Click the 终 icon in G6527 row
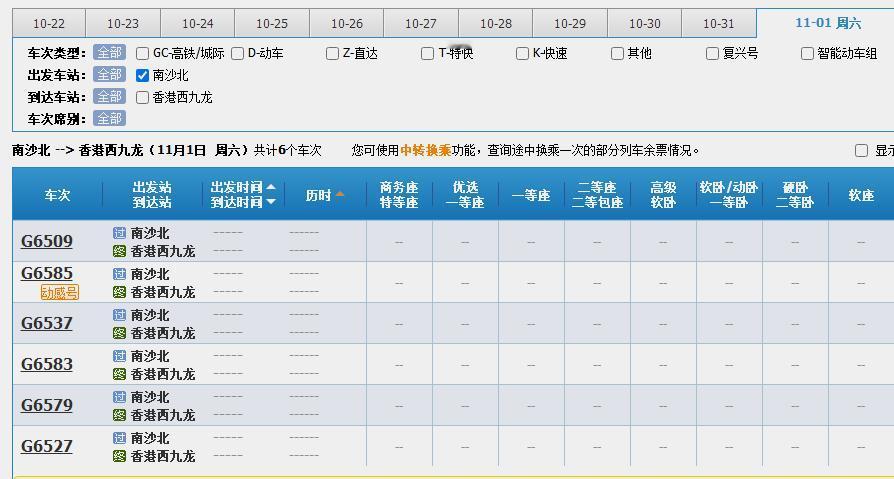 point(119,456)
